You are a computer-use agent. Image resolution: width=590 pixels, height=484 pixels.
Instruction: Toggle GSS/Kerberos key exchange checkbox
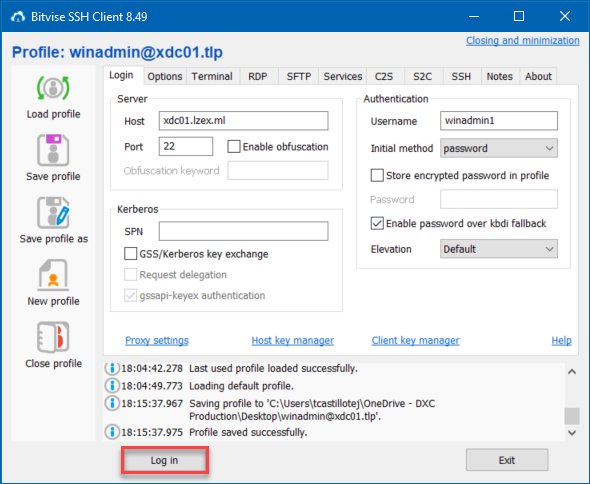coord(131,254)
